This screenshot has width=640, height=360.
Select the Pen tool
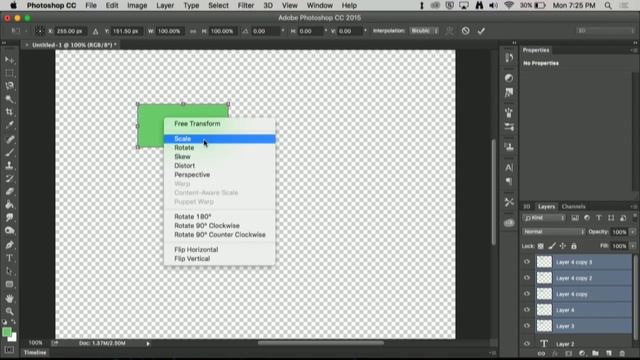pos(9,245)
